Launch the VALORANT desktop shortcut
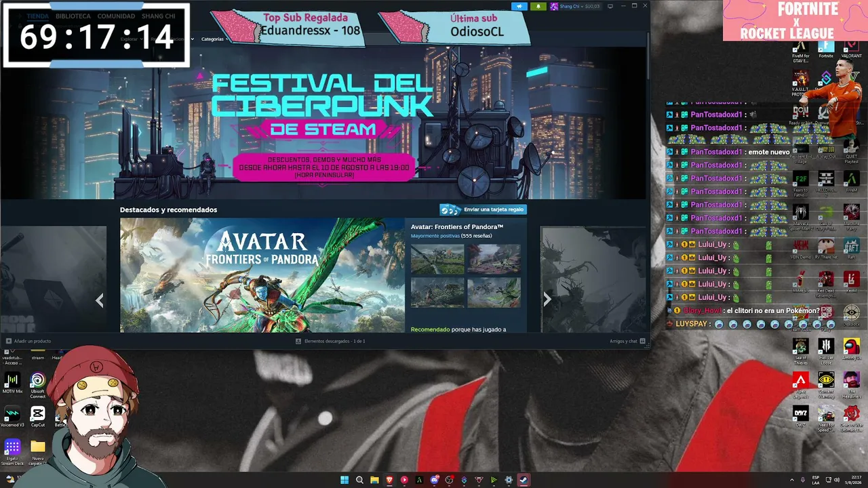 coord(852,49)
